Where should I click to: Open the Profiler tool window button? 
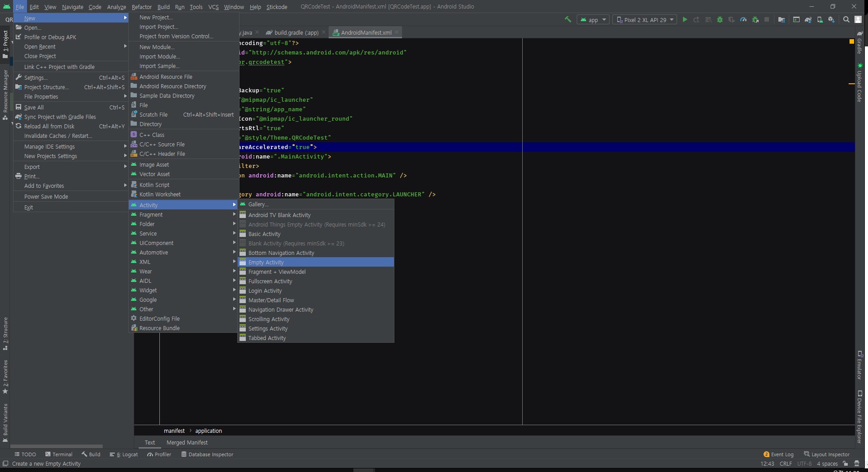pos(159,454)
